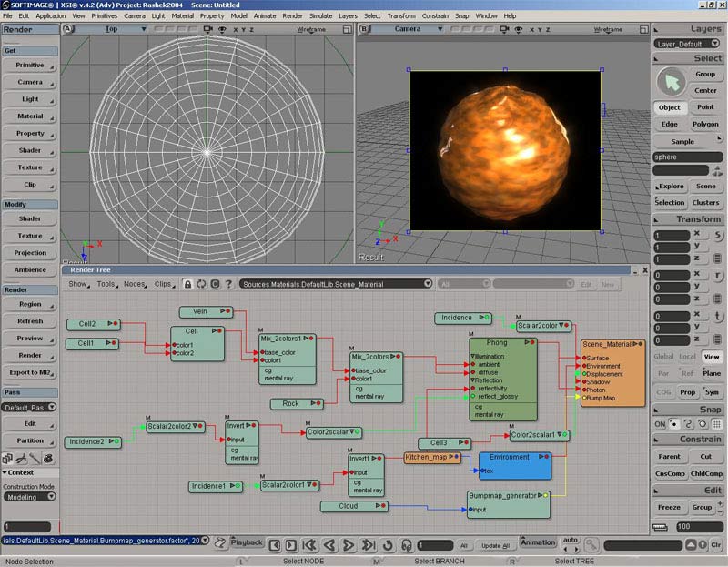Open the Render Tree help question mark
The height and width of the screenshot is (567, 728).
(228, 284)
